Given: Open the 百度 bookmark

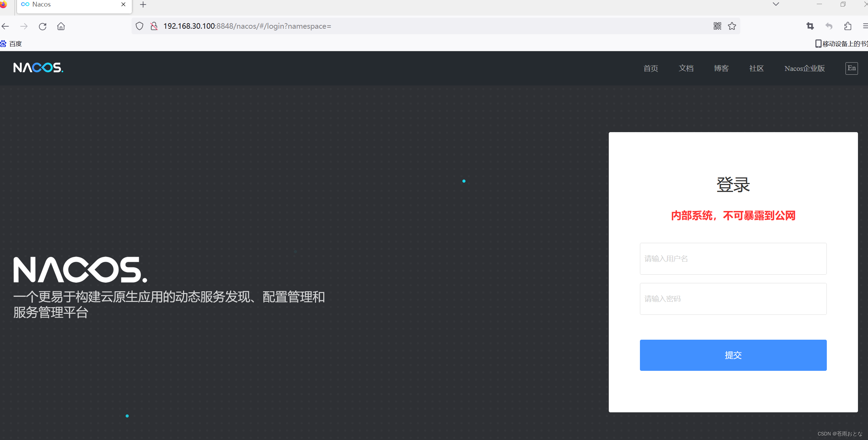Looking at the screenshot, I should 11,44.
